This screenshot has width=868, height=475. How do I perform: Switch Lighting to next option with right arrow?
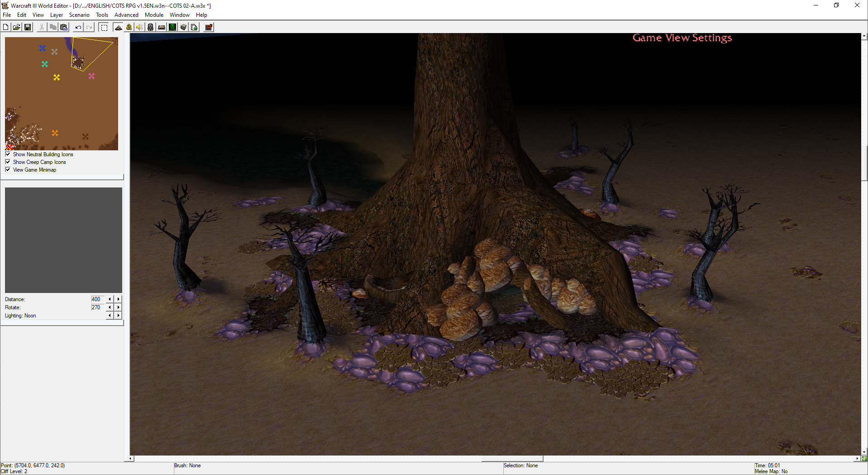click(x=119, y=315)
